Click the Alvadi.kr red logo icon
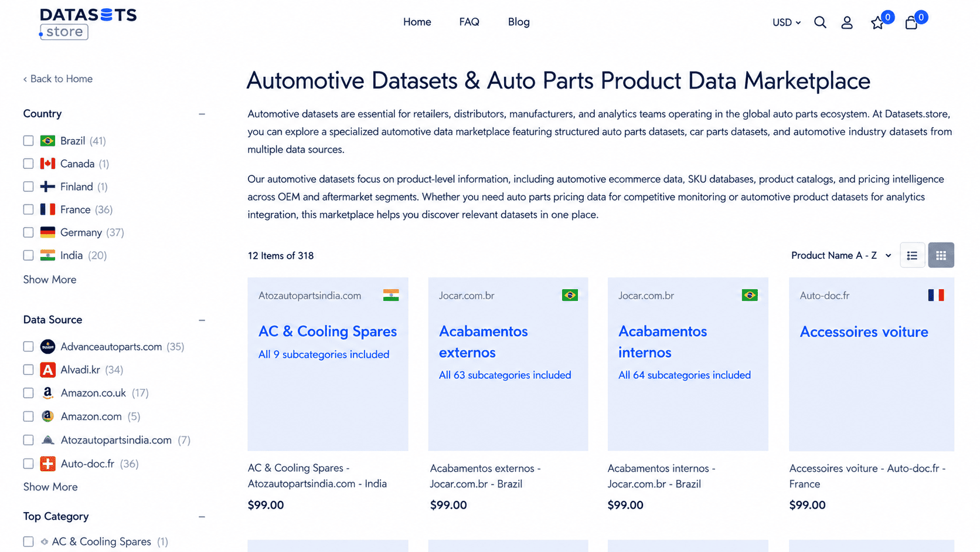 (x=47, y=370)
